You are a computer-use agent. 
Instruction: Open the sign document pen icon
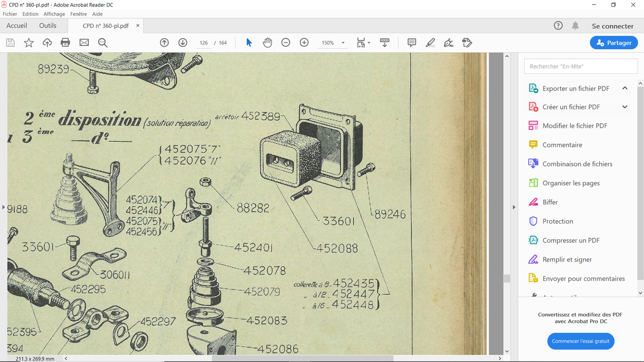tap(449, 43)
